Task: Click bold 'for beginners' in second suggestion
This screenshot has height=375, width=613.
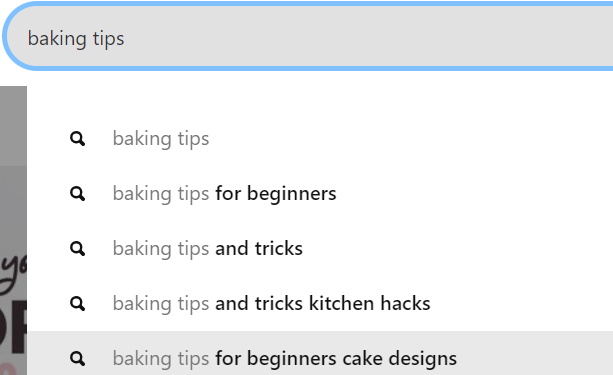Action: click(x=276, y=194)
